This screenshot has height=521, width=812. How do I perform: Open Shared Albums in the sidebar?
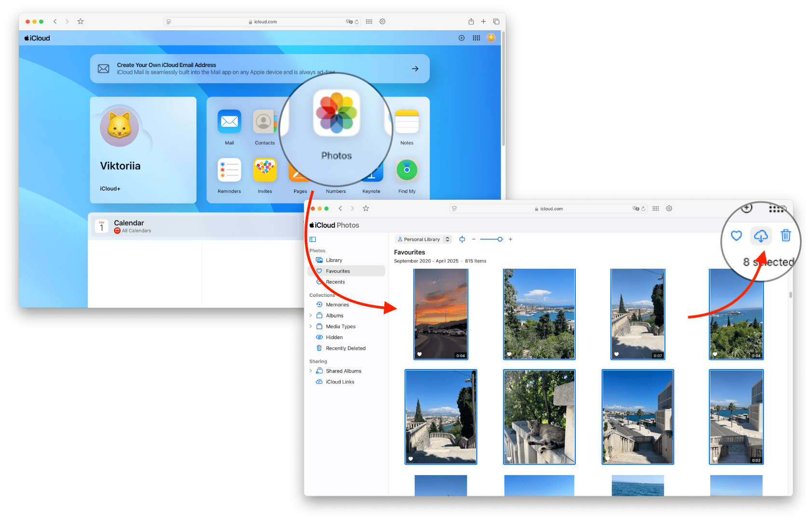(346, 371)
